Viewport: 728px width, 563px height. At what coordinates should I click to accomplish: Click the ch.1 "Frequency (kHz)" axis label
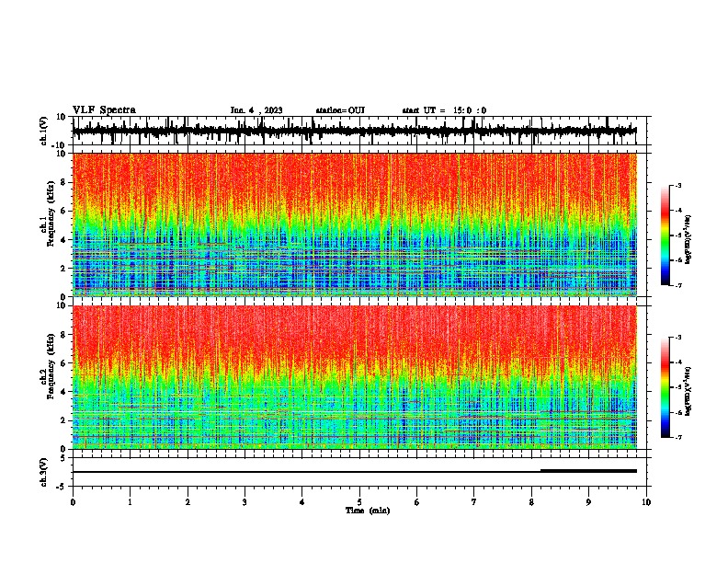51,213
